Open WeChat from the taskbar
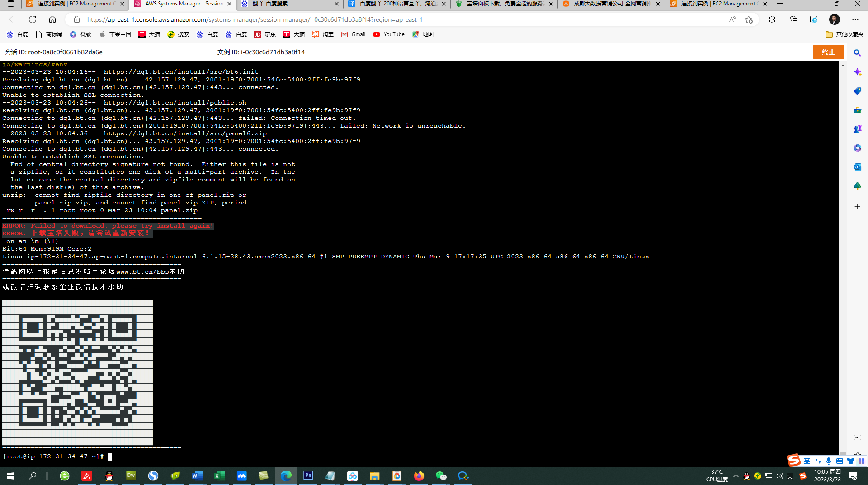The width and height of the screenshot is (868, 485). (441, 476)
